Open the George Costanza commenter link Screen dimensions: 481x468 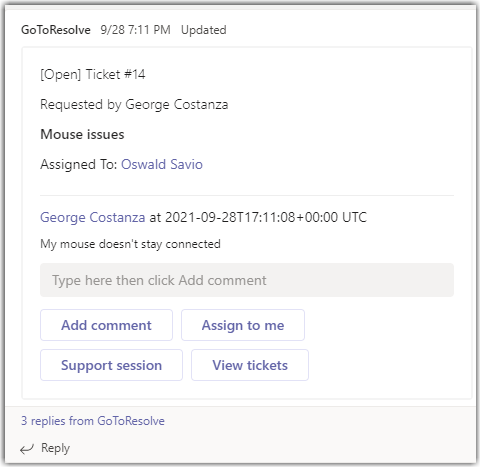tap(93, 218)
